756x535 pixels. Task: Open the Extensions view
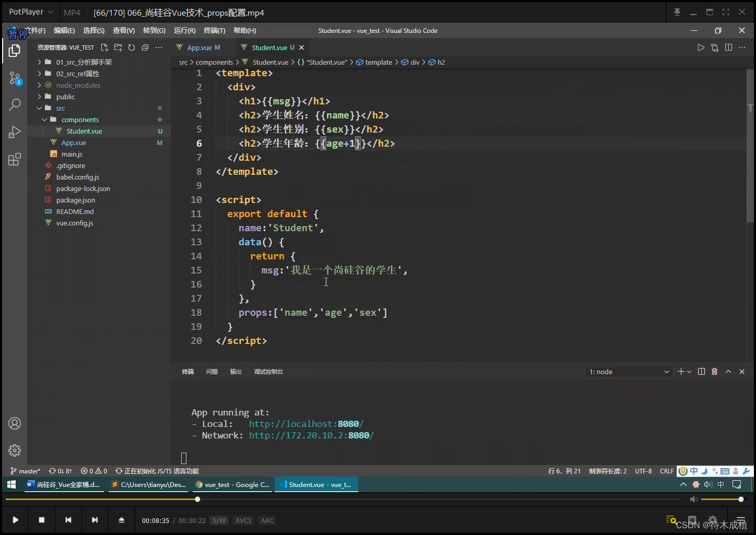[x=15, y=159]
